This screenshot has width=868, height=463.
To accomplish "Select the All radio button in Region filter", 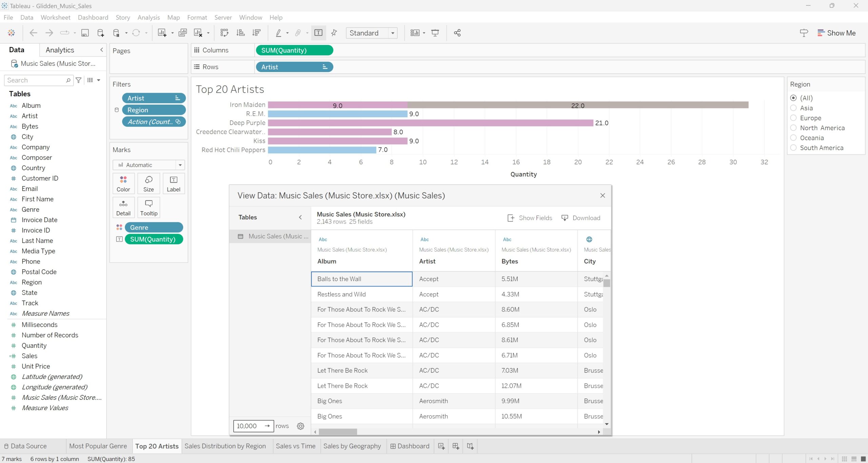I will pyautogui.click(x=794, y=98).
